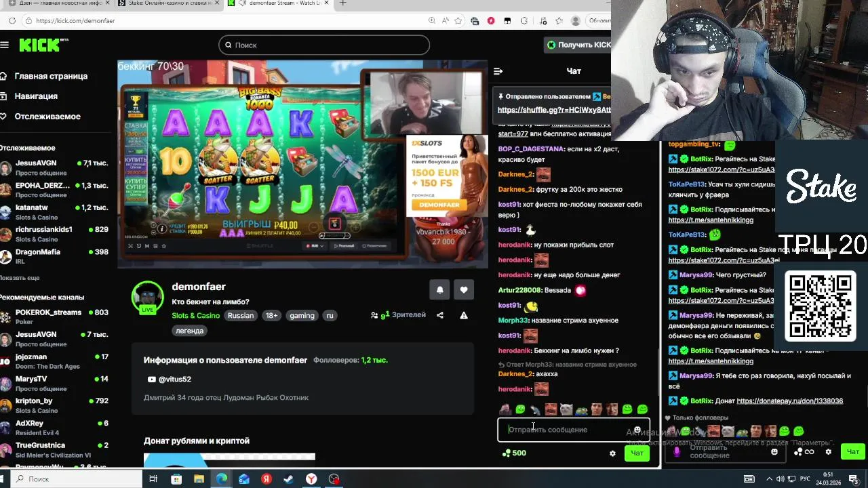Open jojozman recommended channel
The image size is (868, 488).
click(x=54, y=361)
